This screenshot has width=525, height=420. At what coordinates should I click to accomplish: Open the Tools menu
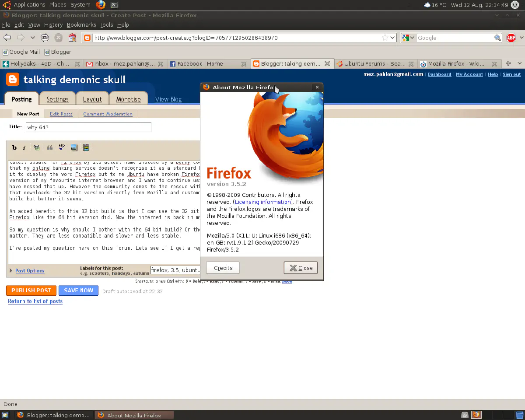pos(107,25)
